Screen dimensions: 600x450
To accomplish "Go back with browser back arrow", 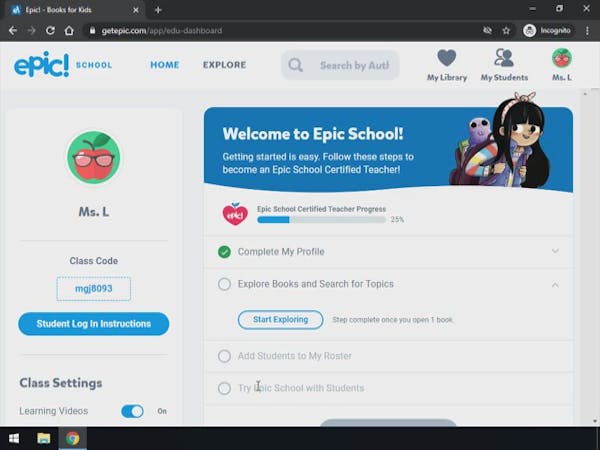I will point(13,31).
